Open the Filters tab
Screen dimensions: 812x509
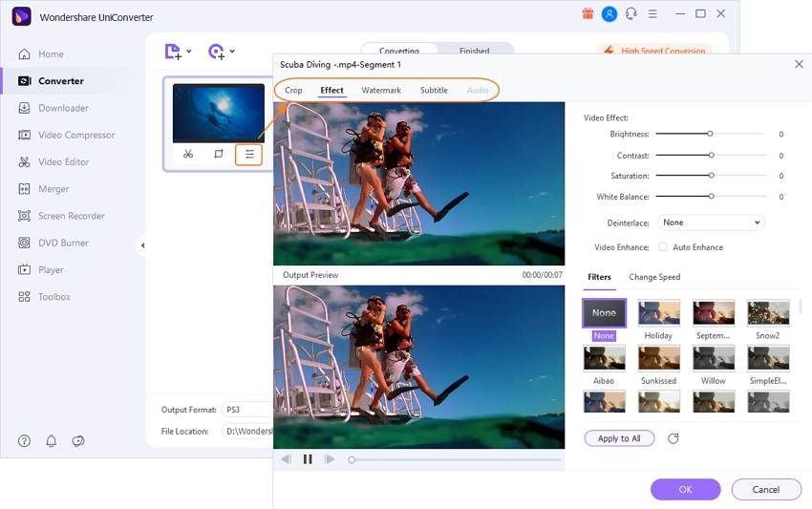pos(599,277)
